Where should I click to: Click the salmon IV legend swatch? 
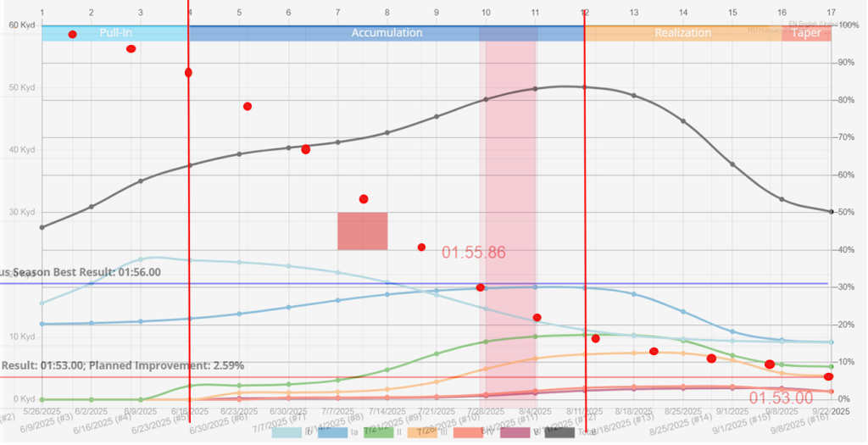coord(468,432)
